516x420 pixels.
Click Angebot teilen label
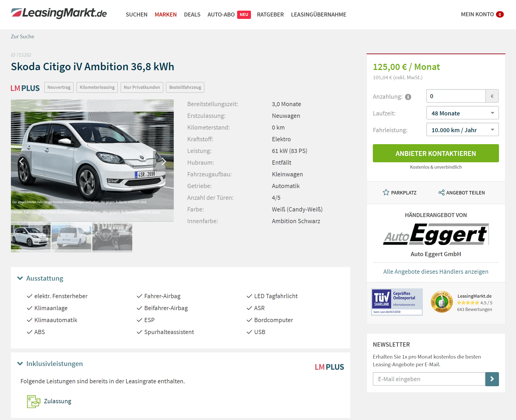[x=465, y=193]
